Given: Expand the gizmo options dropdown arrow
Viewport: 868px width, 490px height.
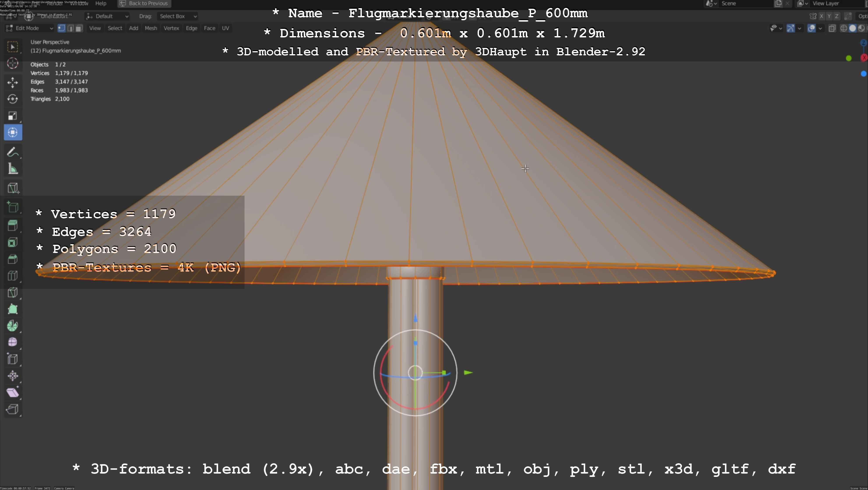Looking at the screenshot, I should pos(799,28).
